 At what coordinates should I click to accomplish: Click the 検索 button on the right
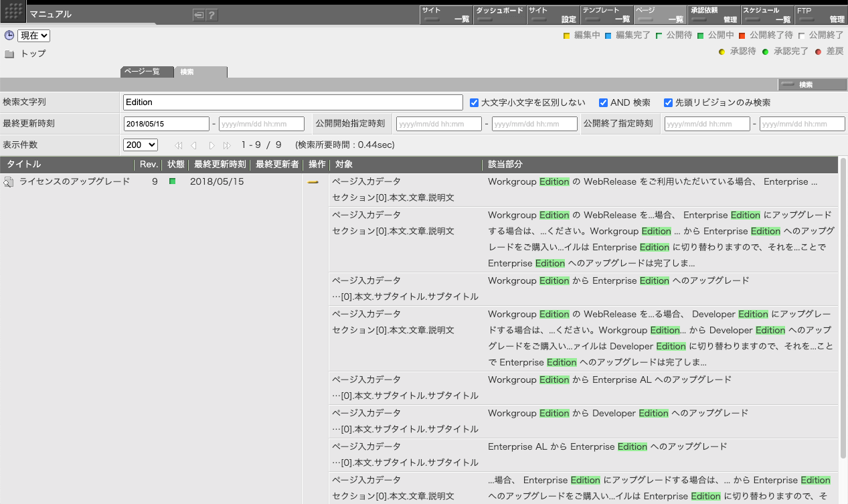(x=812, y=84)
